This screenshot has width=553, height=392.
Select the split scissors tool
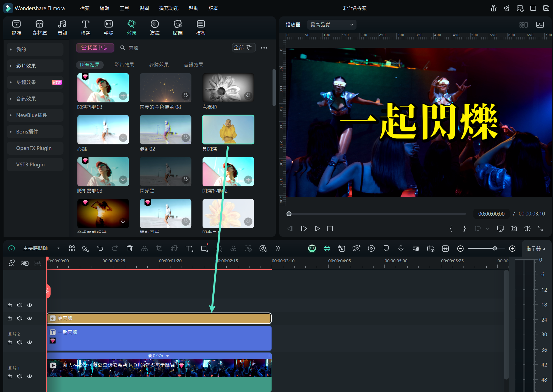(144, 248)
